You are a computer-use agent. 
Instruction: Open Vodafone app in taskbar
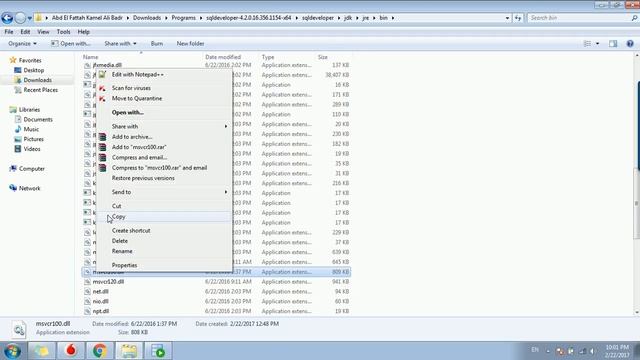click(x=71, y=351)
